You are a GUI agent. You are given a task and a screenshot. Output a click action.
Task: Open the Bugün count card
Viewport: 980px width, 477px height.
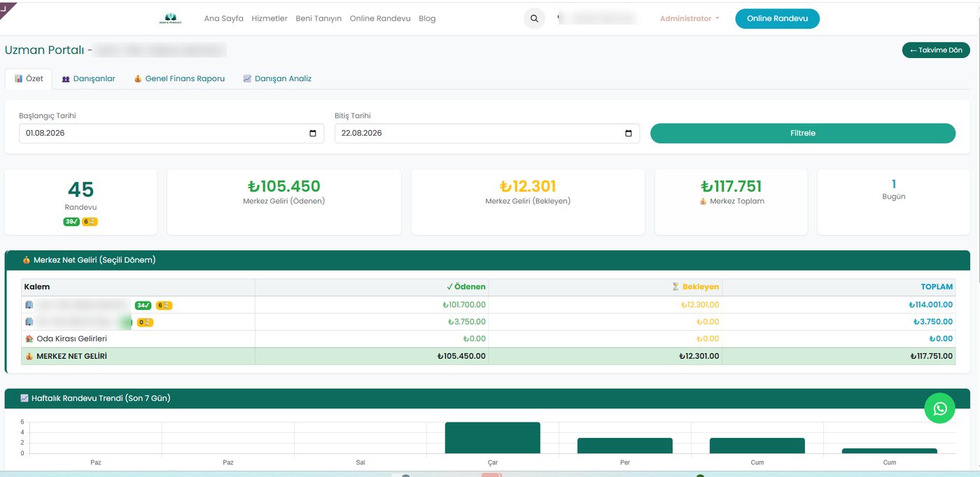(894, 201)
